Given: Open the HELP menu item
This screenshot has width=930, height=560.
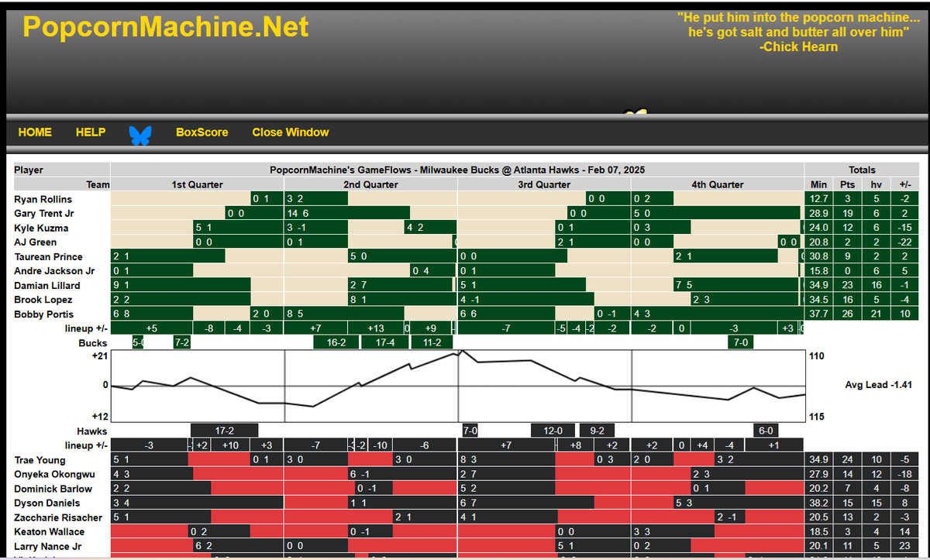Looking at the screenshot, I should [91, 132].
